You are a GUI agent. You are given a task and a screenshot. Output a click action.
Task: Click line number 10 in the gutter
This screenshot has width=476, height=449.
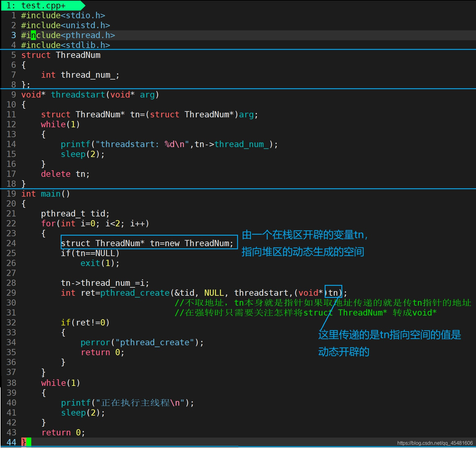(x=11, y=105)
